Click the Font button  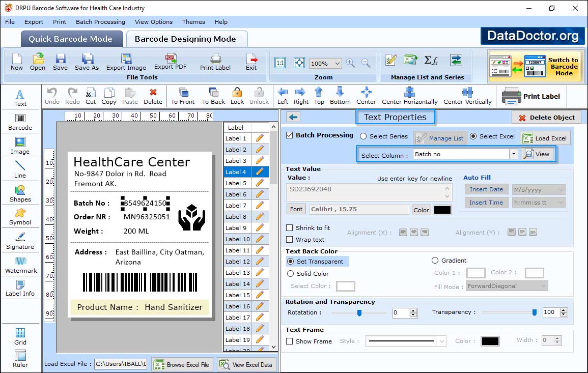click(296, 209)
